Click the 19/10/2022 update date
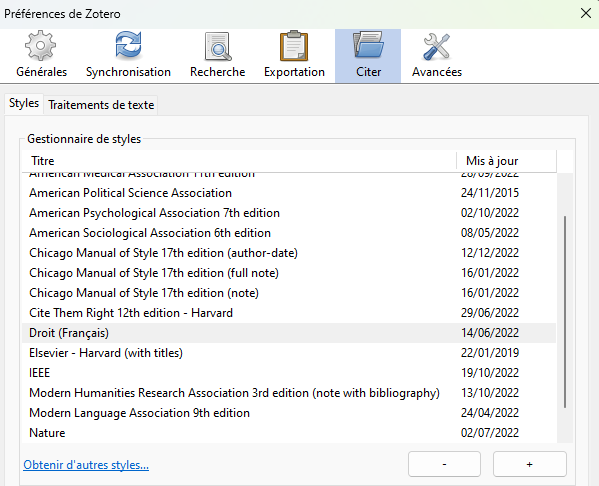Image resolution: width=599 pixels, height=486 pixels. coord(490,373)
